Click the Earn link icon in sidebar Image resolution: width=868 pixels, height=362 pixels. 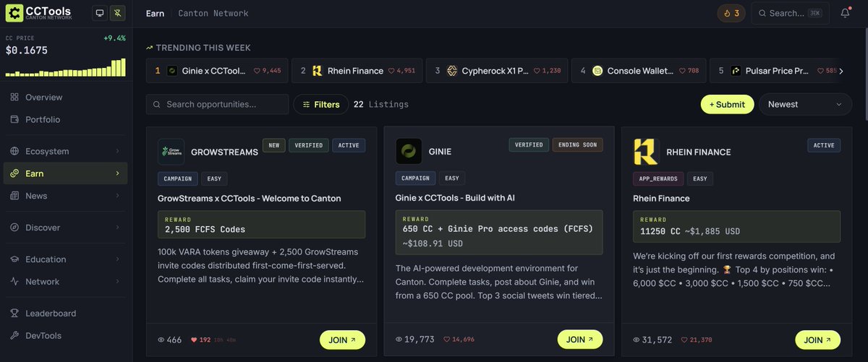coord(14,173)
